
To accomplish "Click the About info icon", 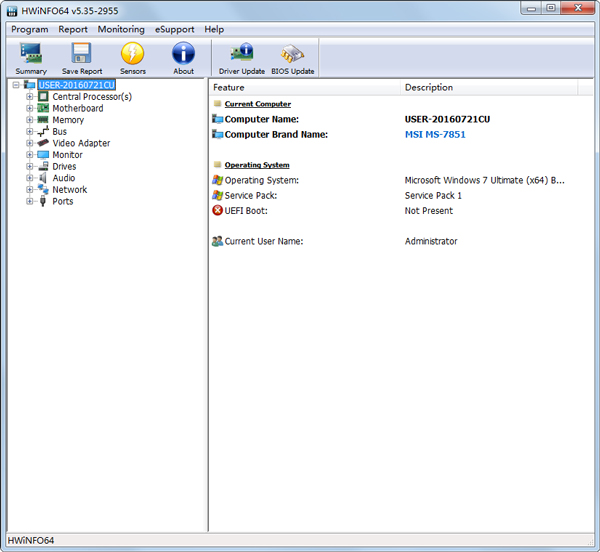I will point(183,53).
